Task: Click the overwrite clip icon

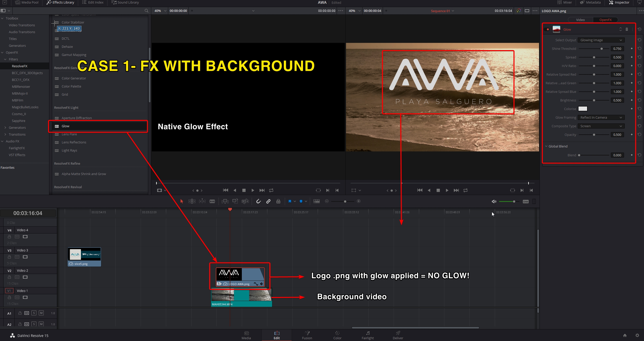Action: [235, 201]
